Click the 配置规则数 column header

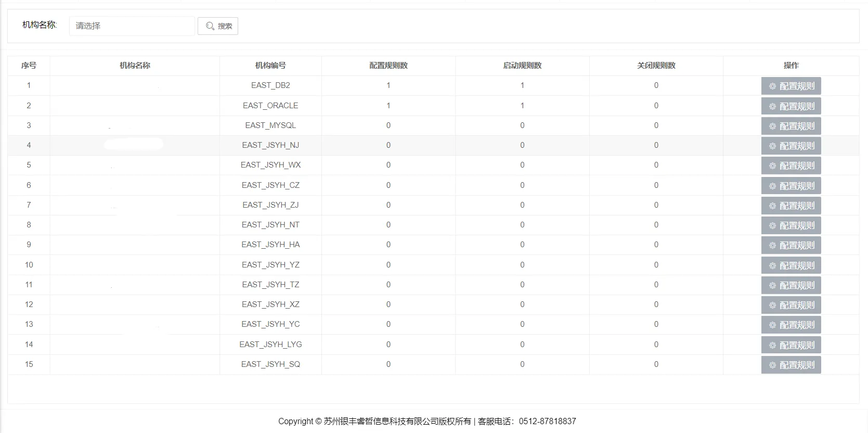point(388,66)
